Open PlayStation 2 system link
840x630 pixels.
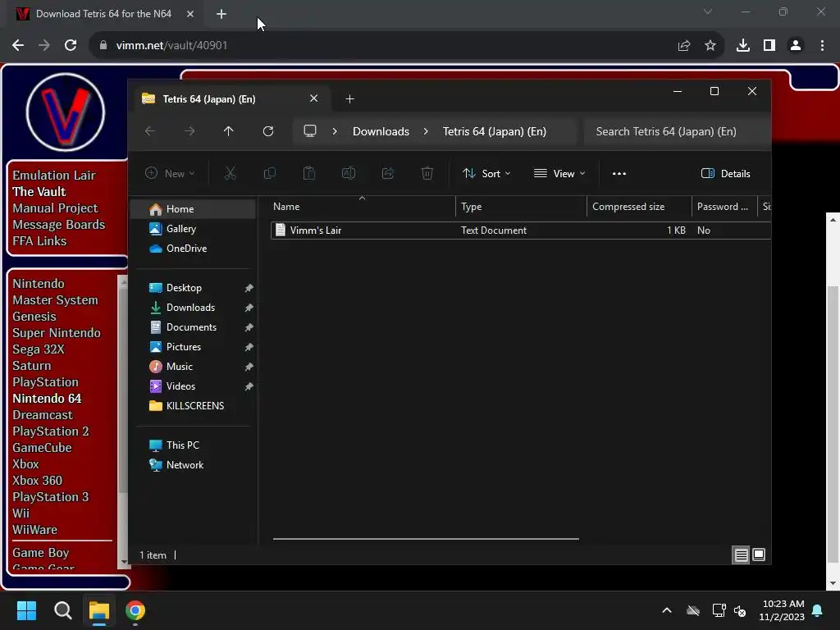click(50, 431)
